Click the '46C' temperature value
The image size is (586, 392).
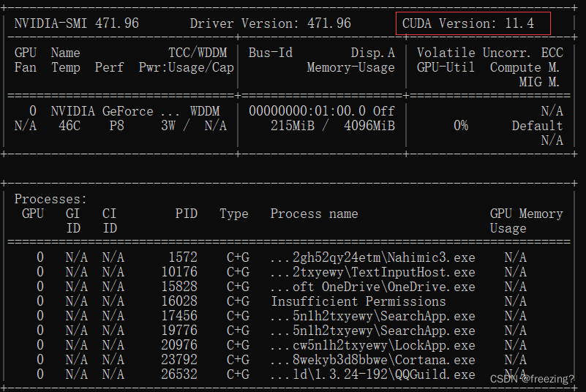point(70,126)
